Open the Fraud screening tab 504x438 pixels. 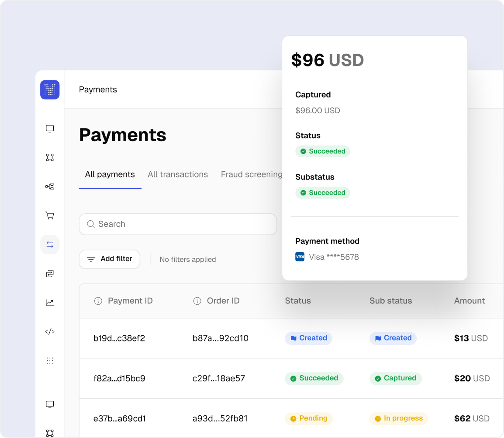tap(251, 174)
